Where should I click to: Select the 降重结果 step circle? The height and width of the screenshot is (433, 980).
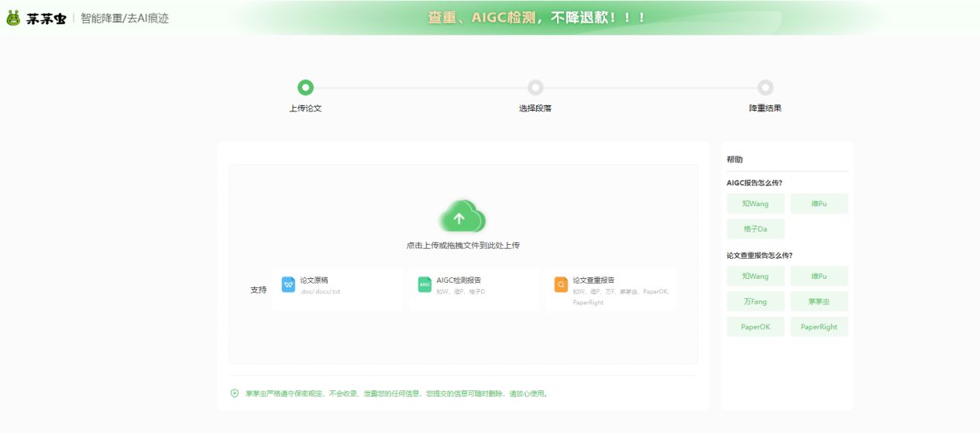(x=765, y=88)
